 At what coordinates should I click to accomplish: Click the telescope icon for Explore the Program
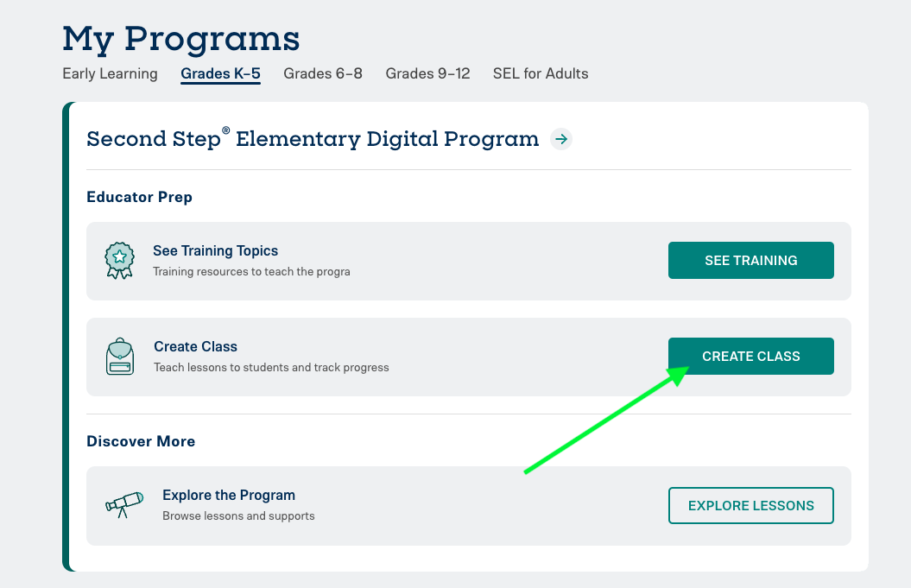124,504
